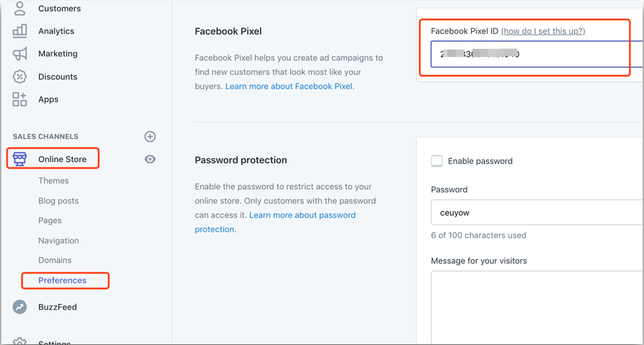Go to Blog posts section
This screenshot has width=644, height=345.
(58, 201)
